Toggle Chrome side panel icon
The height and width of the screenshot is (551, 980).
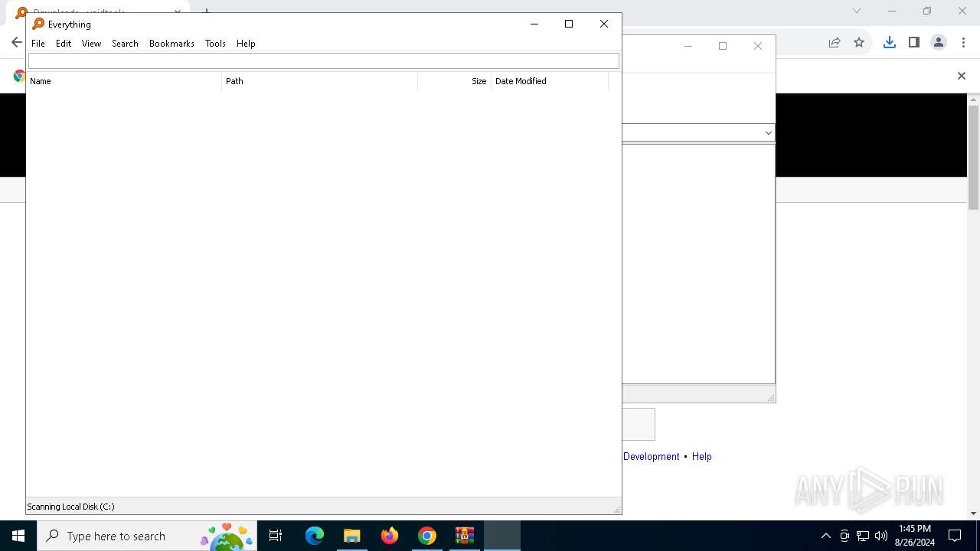point(913,43)
